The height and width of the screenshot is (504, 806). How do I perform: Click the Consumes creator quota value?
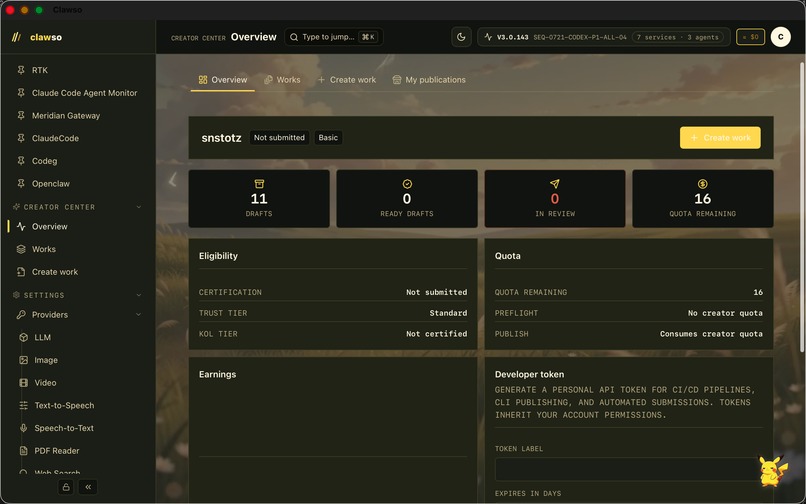pos(711,334)
